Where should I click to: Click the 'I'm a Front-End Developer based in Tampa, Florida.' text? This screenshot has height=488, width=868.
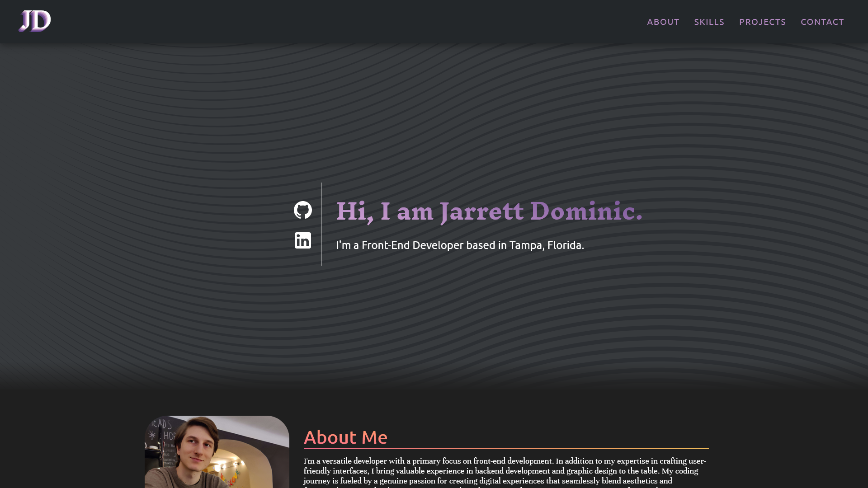tap(460, 245)
